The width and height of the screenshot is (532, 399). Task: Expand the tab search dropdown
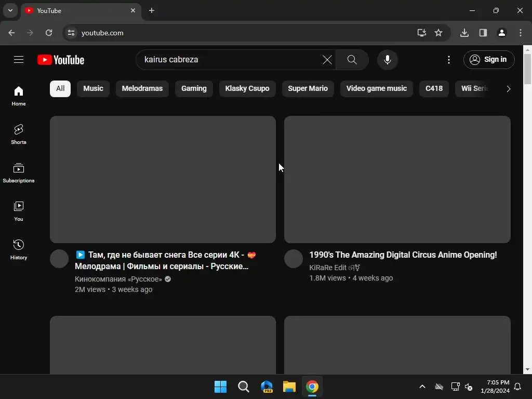[x=10, y=10]
